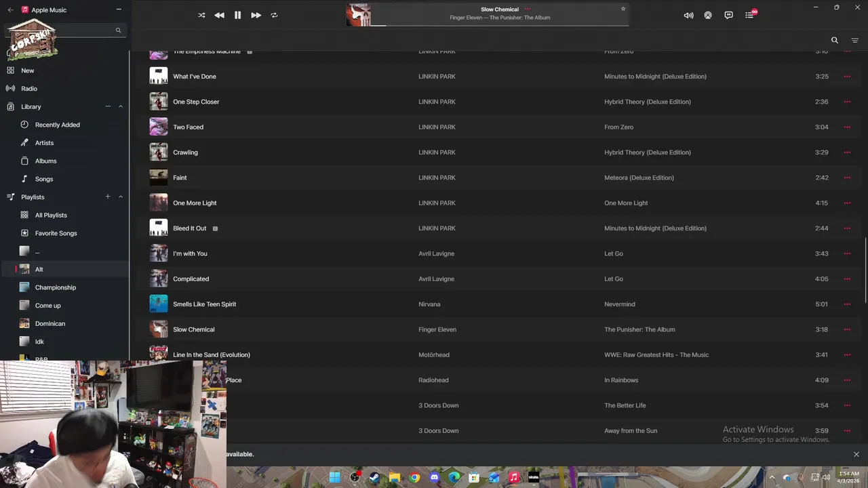Open the account profile icon
Image resolution: width=868 pixels, height=488 pixels.
coord(708,15)
